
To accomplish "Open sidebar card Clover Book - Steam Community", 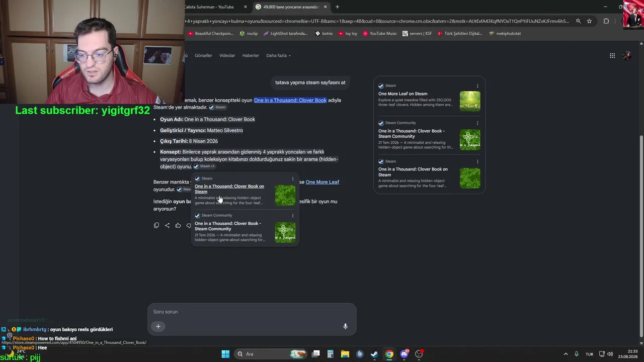I will click(412, 133).
